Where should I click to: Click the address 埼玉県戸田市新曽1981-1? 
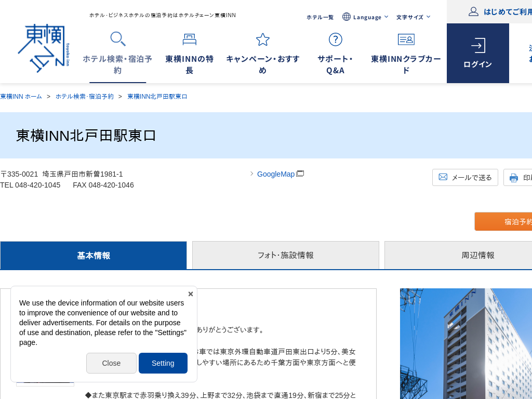coord(83,174)
